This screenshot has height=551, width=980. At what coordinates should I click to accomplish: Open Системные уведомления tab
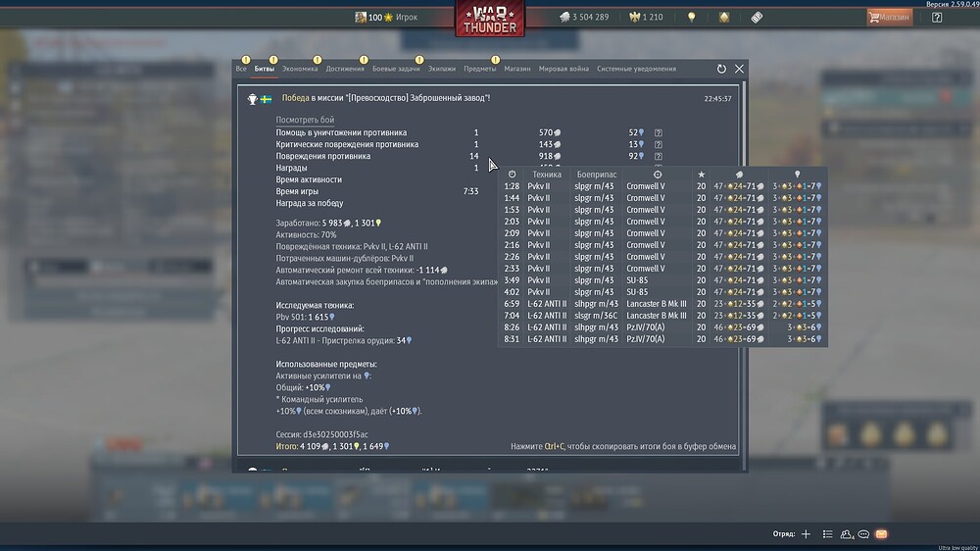(x=636, y=69)
